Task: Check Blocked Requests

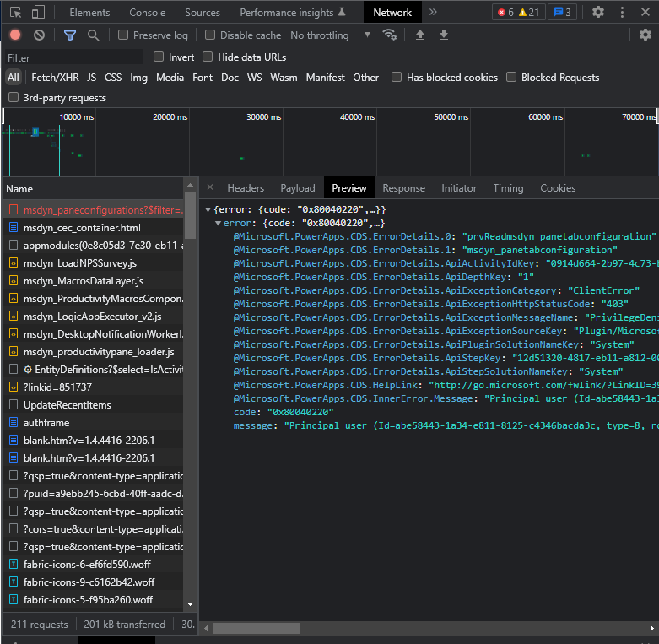Action: [x=511, y=78]
